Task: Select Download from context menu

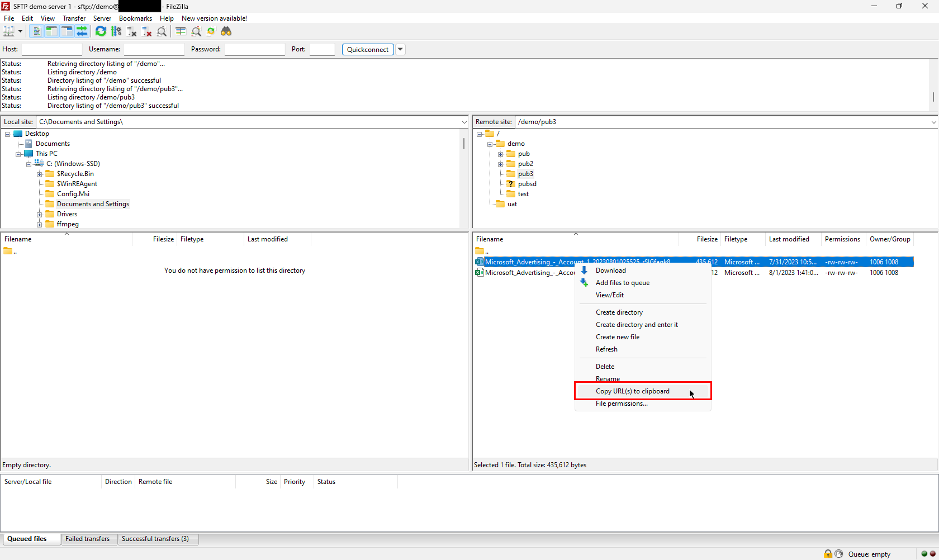Action: click(x=610, y=270)
